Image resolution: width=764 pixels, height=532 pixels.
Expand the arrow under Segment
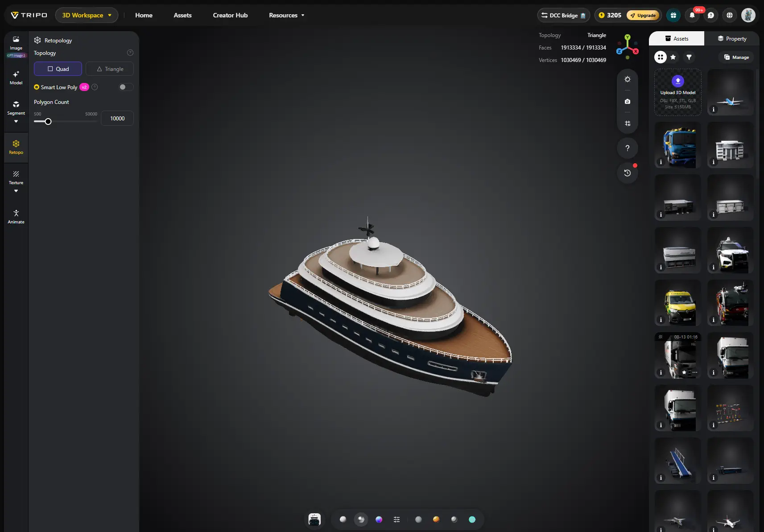coord(16,121)
